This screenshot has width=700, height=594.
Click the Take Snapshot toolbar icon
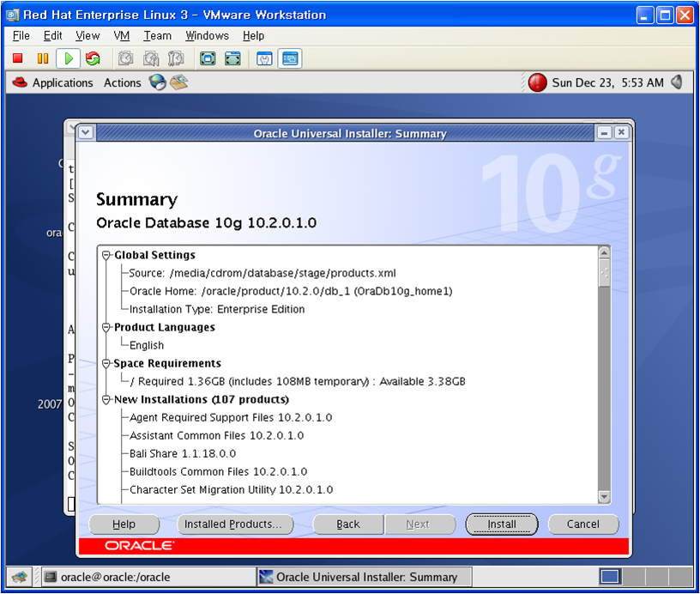click(x=126, y=58)
